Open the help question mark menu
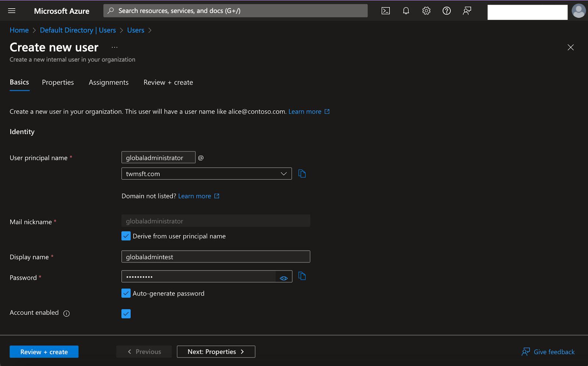The image size is (588, 366). (447, 11)
